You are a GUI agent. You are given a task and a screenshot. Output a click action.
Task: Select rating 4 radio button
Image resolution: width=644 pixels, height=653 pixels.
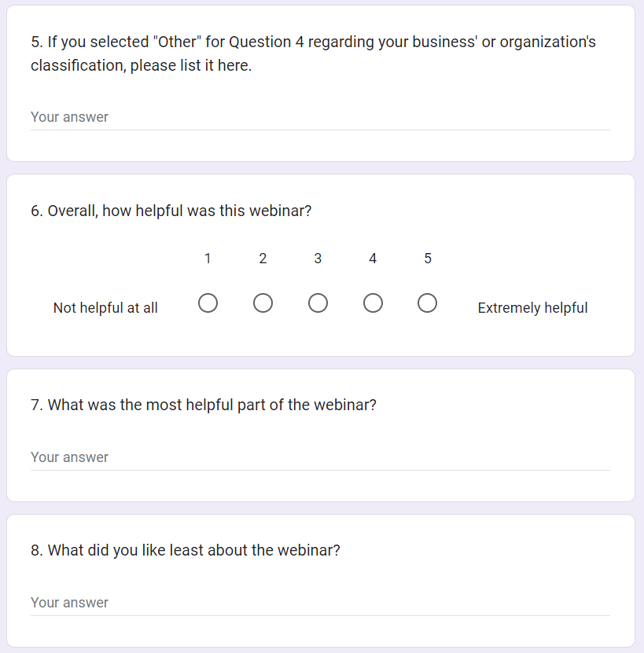pyautogui.click(x=373, y=303)
